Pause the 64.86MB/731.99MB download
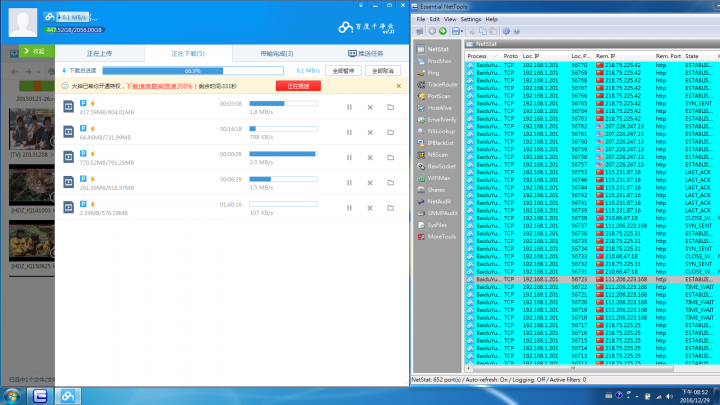720x405 pixels. pos(349,132)
